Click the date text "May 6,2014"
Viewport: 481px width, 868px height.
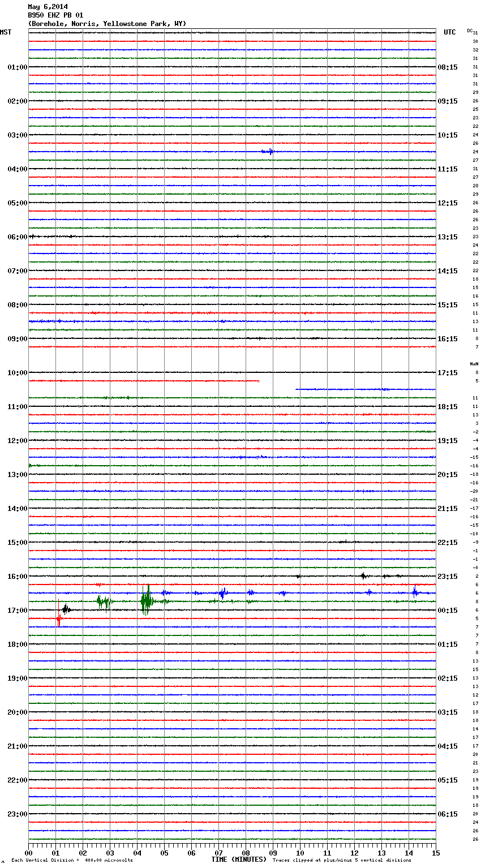click(48, 7)
